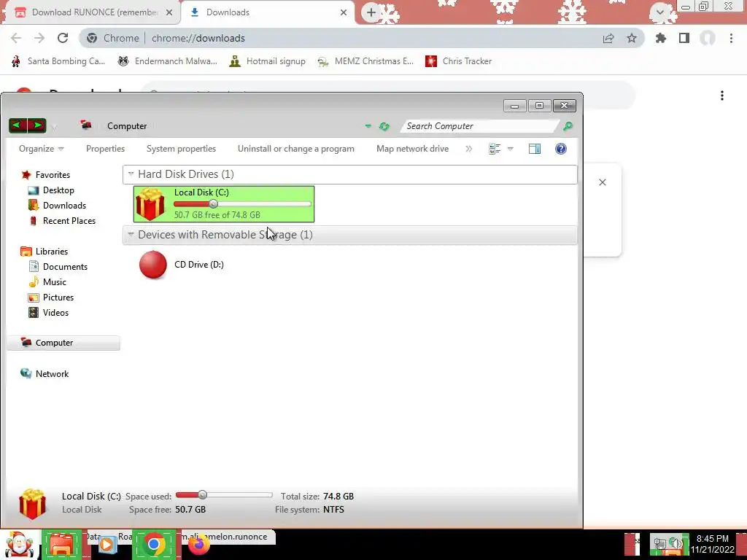Click the Computer icon in the address bar
The image size is (747, 560).
86,125
